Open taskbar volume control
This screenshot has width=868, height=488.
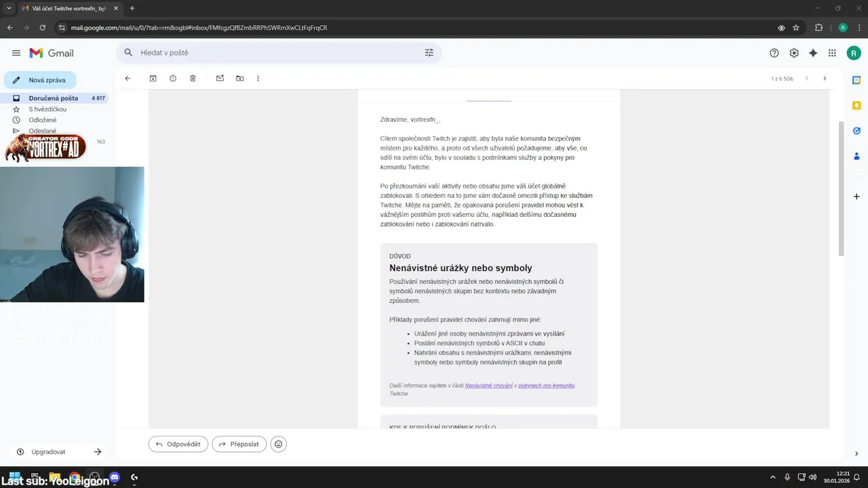click(x=812, y=477)
